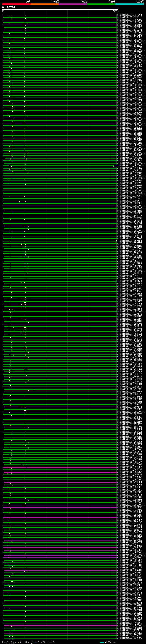Viewport: 146px width, 644px height.
Task: Select hit label UniRef100_Q66J07
Action: (131, 113)
